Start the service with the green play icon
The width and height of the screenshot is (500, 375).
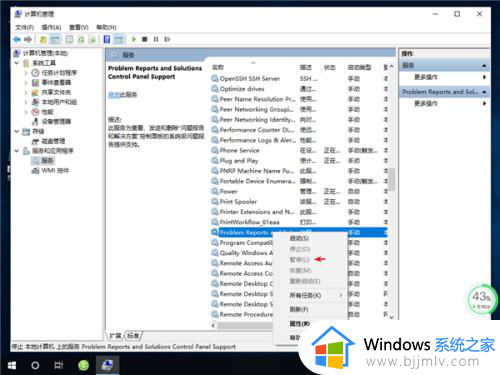pyautogui.click(x=134, y=39)
